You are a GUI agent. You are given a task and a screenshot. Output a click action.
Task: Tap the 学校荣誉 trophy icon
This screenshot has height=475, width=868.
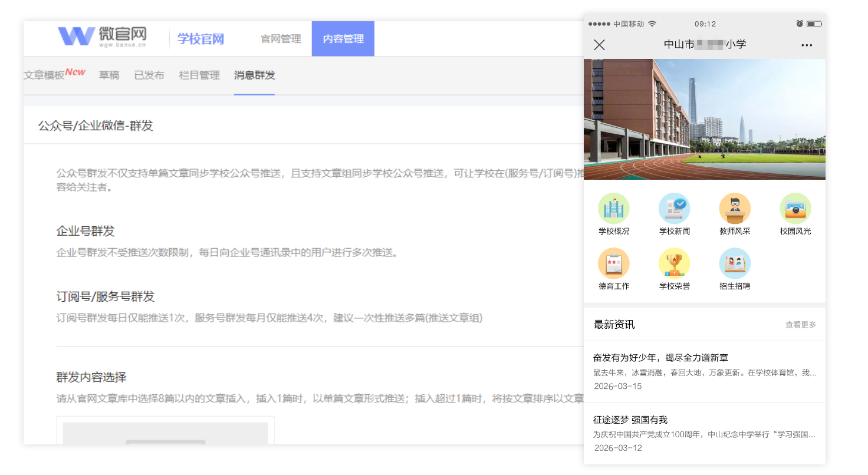[674, 264]
